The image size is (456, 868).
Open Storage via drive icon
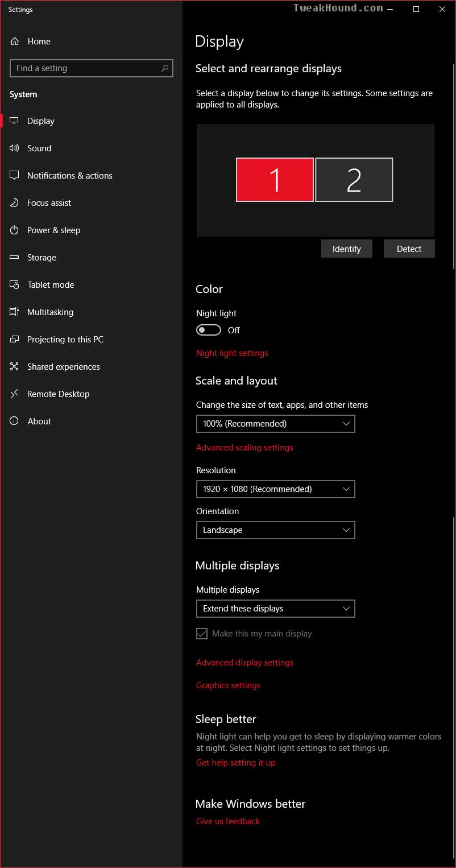pos(15,258)
